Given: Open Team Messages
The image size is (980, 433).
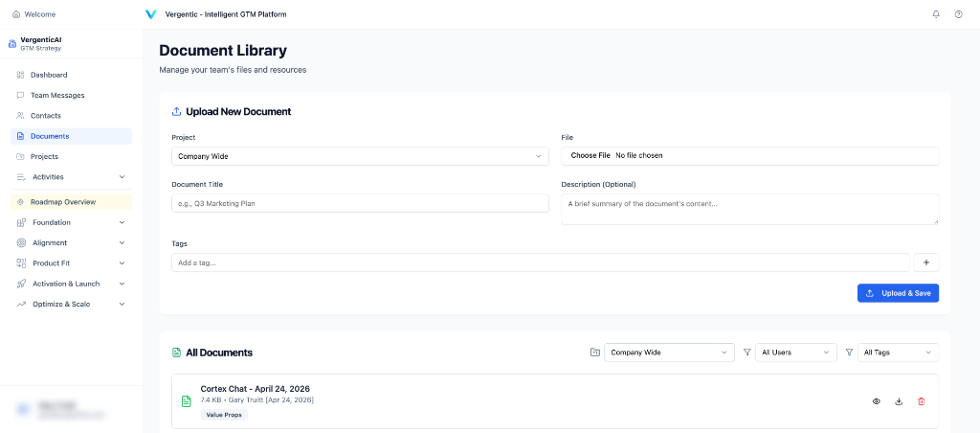Looking at the screenshot, I should [71, 96].
